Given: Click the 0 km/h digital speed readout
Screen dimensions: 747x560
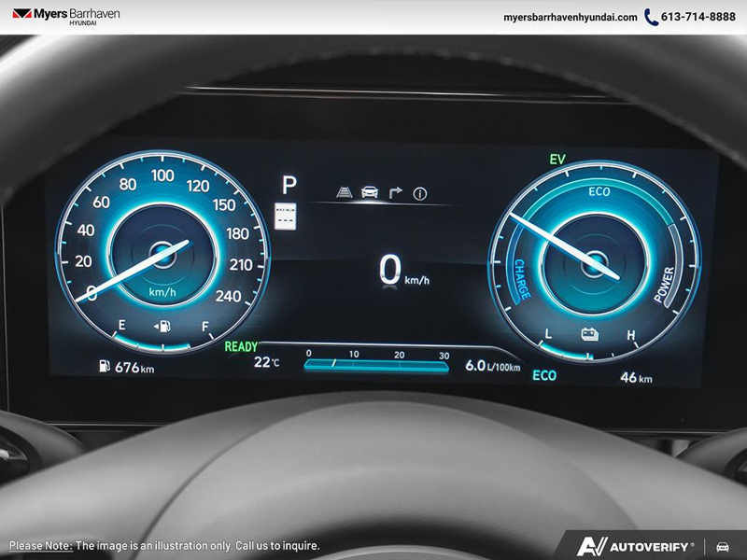Looking at the screenshot, I should pos(403,270).
